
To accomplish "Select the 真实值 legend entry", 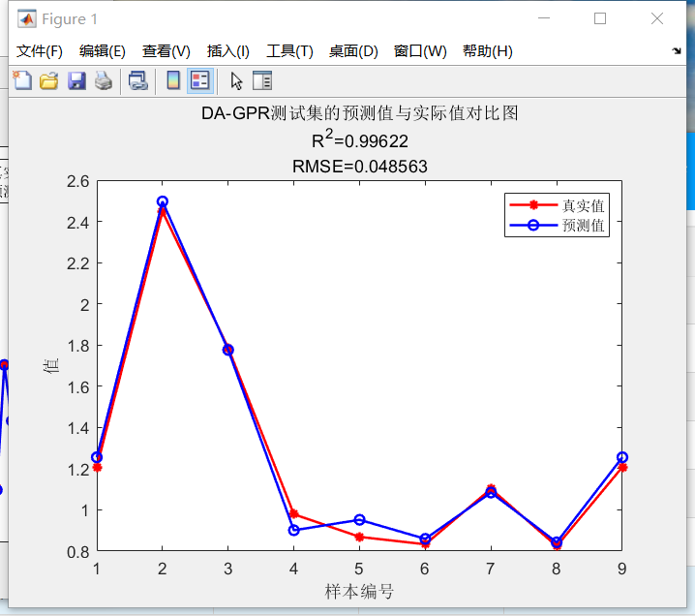I will click(x=558, y=205).
